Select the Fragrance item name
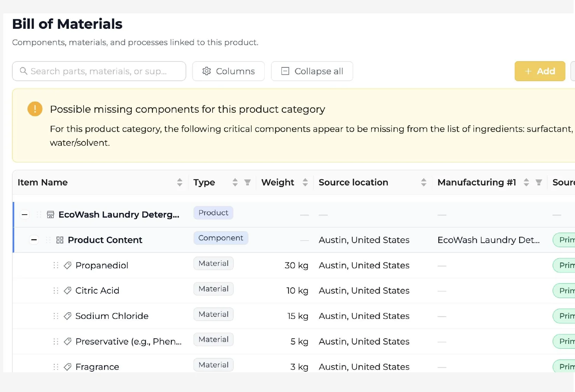Viewport: 575px width, 392px height. pyautogui.click(x=97, y=367)
